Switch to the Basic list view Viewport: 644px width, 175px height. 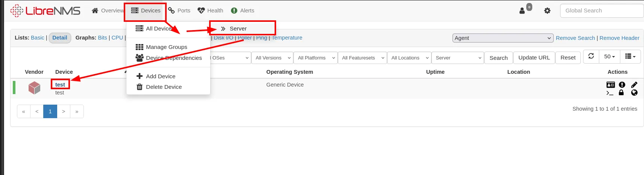tap(37, 38)
